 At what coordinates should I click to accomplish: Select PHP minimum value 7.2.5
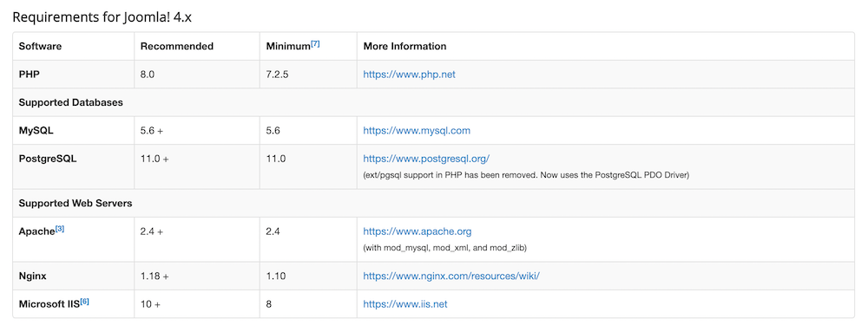pos(278,74)
